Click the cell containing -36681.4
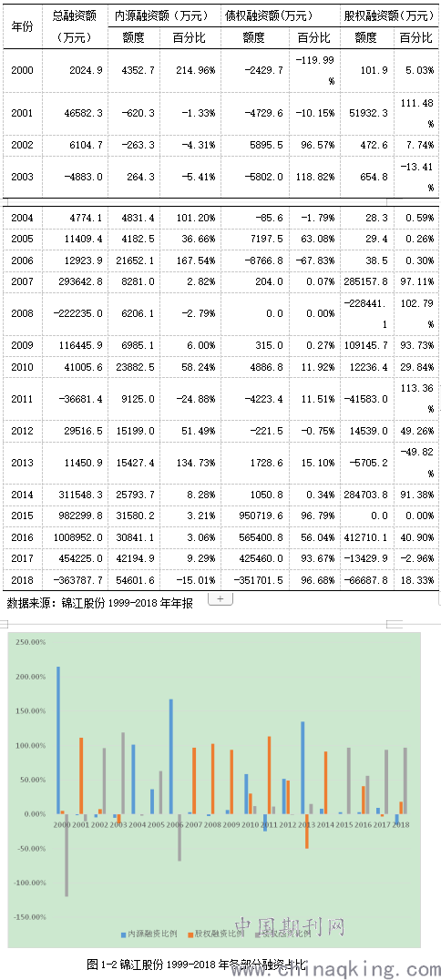 click(x=74, y=398)
